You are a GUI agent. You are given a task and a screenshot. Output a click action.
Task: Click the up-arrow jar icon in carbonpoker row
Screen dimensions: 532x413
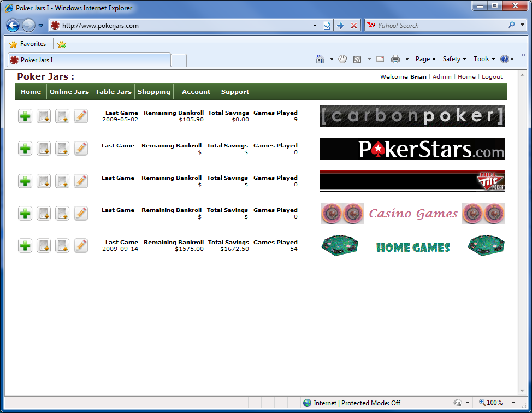pos(62,116)
